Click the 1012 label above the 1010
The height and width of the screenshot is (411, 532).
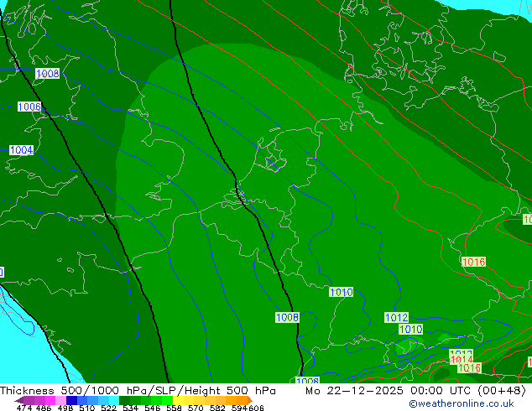[x=396, y=317]
